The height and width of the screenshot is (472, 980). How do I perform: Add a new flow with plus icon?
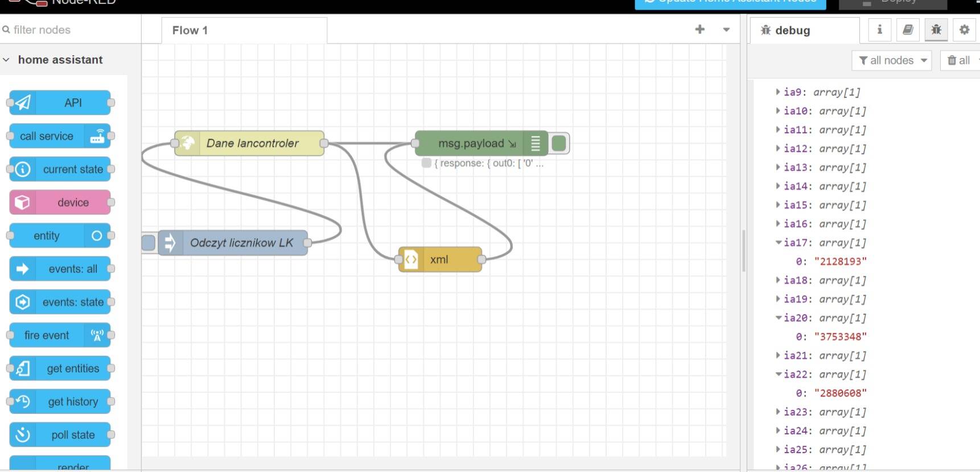pos(700,30)
